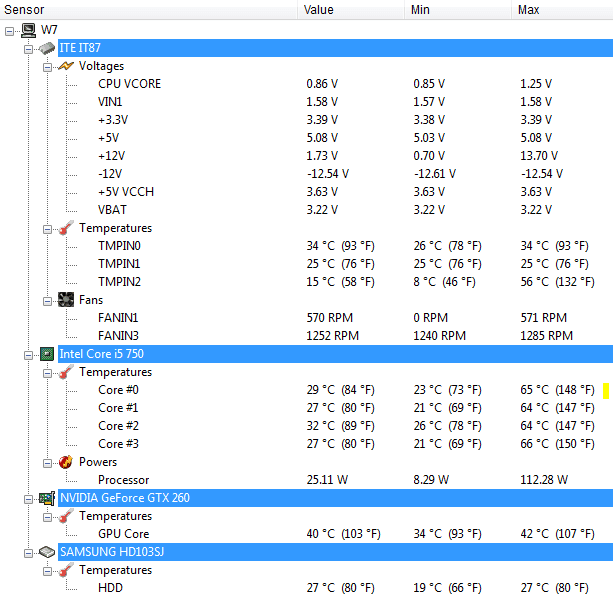Select the ITE IT87 row

coord(335,48)
